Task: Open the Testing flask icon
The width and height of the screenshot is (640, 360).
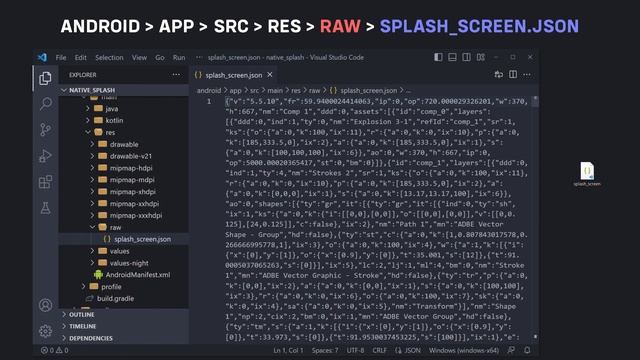Action: point(46,208)
